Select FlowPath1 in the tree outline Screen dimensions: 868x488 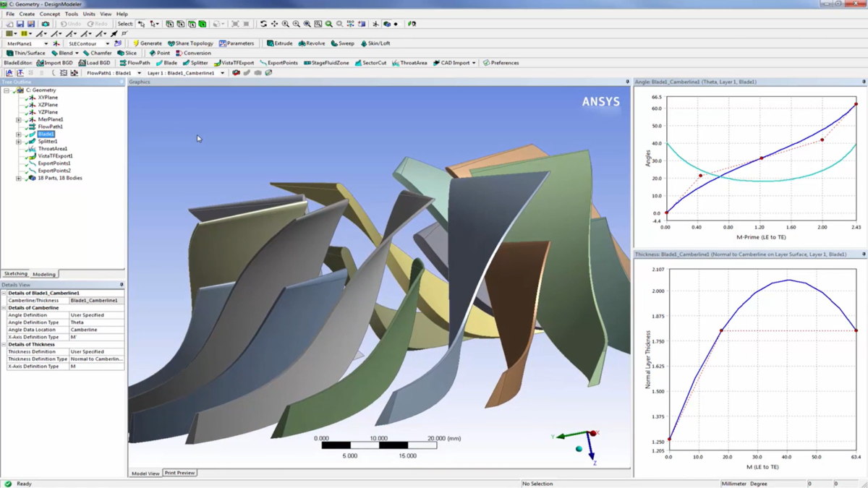click(50, 127)
